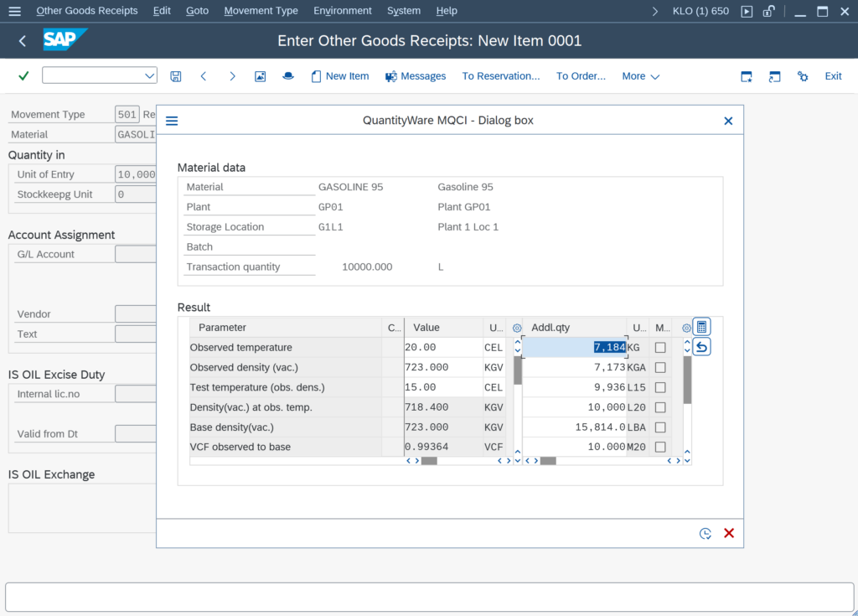The image size is (858, 616).
Task: Open the layout settings gear icon
Action: pyautogui.click(x=803, y=76)
